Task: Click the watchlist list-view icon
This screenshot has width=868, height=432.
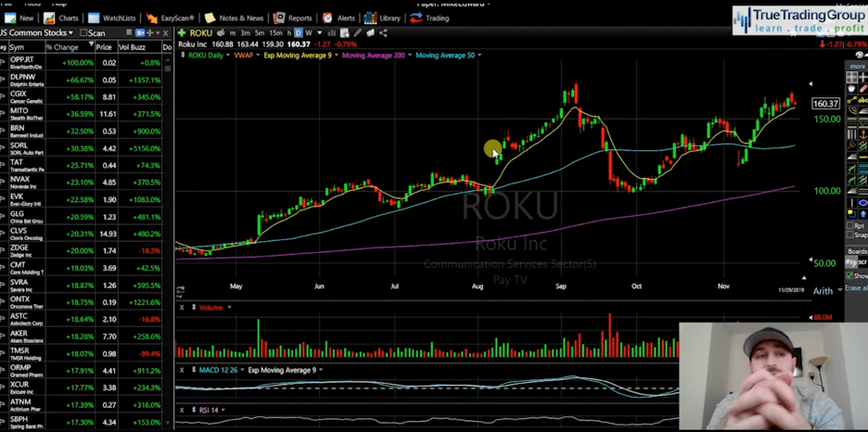Action: (x=129, y=32)
